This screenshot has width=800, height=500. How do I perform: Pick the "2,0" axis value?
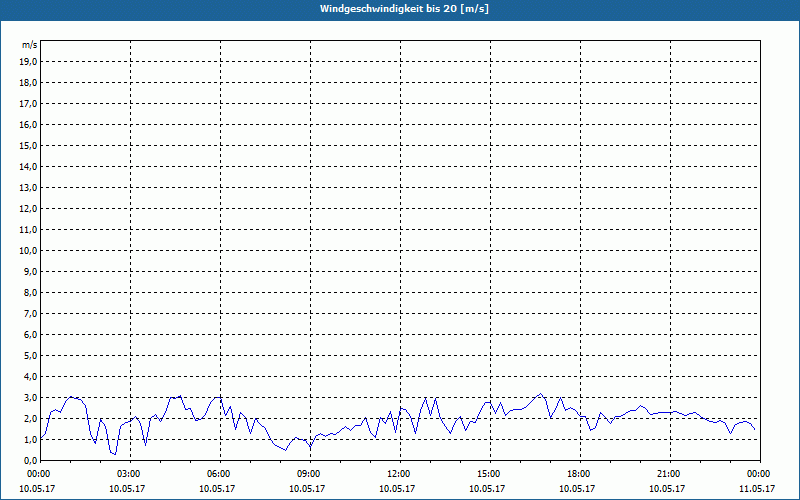[30, 418]
